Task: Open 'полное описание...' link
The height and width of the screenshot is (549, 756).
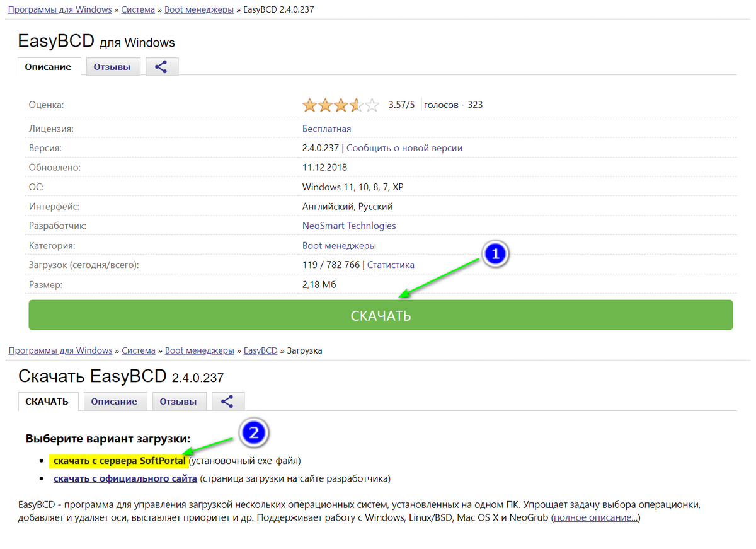Action: click(x=596, y=517)
